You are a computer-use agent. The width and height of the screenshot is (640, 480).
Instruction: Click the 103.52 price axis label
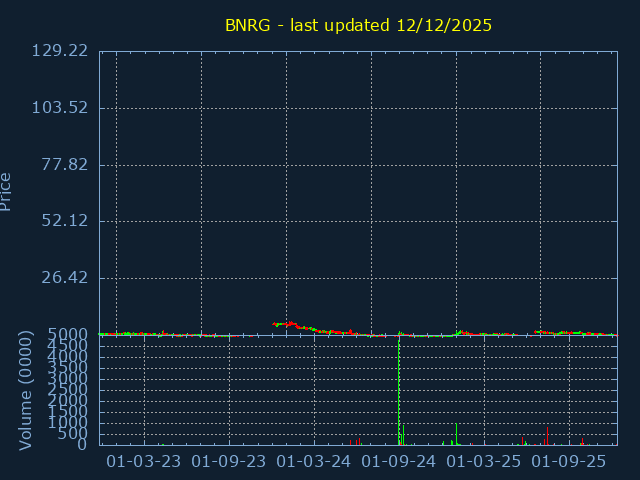pos(61,108)
